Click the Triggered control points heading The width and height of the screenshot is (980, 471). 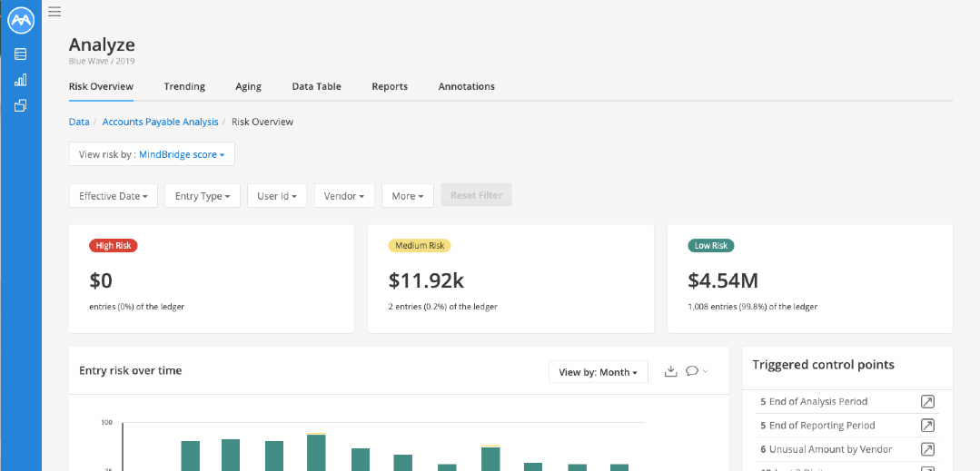[823, 365]
